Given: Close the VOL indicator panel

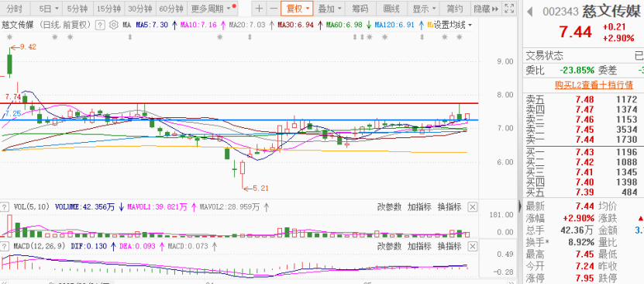Looking at the screenshot, I should coord(473,206).
